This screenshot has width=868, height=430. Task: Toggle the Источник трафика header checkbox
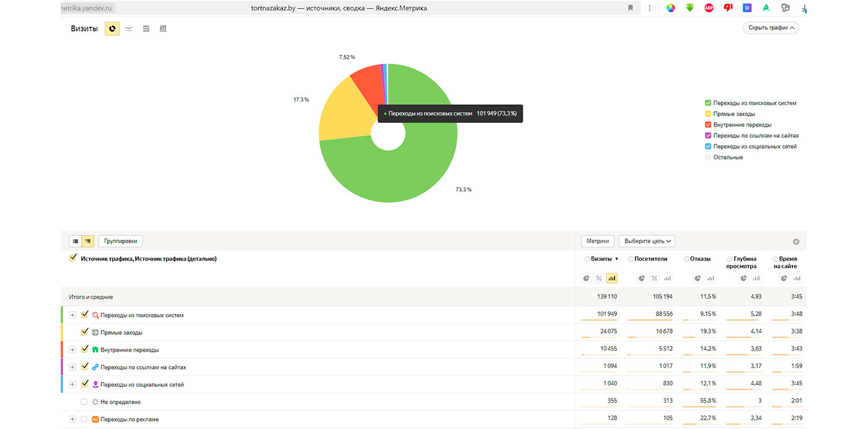pos(73,258)
